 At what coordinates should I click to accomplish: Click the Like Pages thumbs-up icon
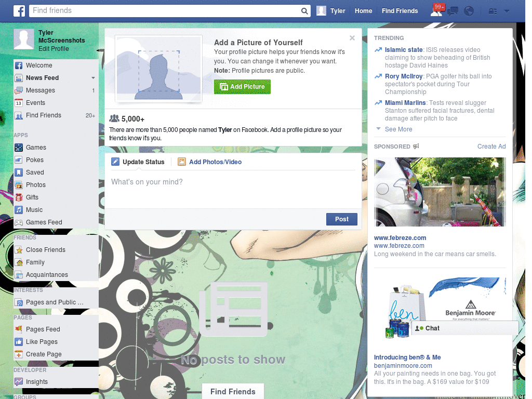[x=19, y=342]
